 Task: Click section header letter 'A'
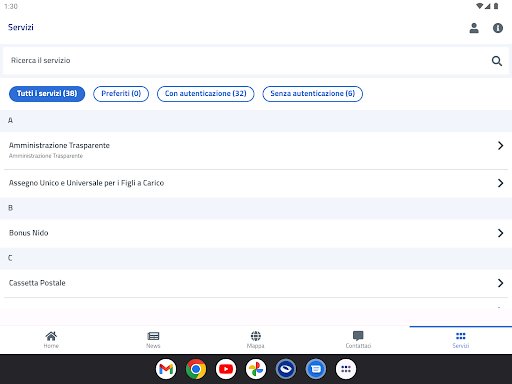point(10,121)
